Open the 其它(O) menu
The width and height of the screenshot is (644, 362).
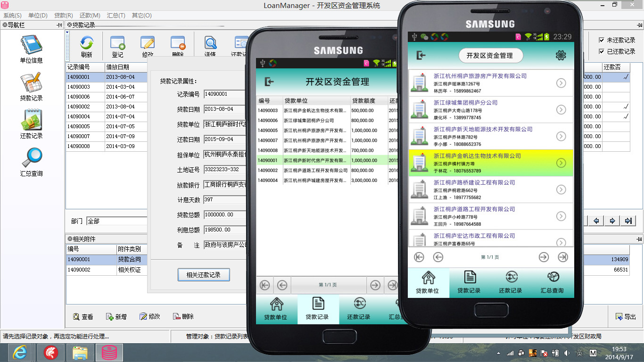(141, 16)
